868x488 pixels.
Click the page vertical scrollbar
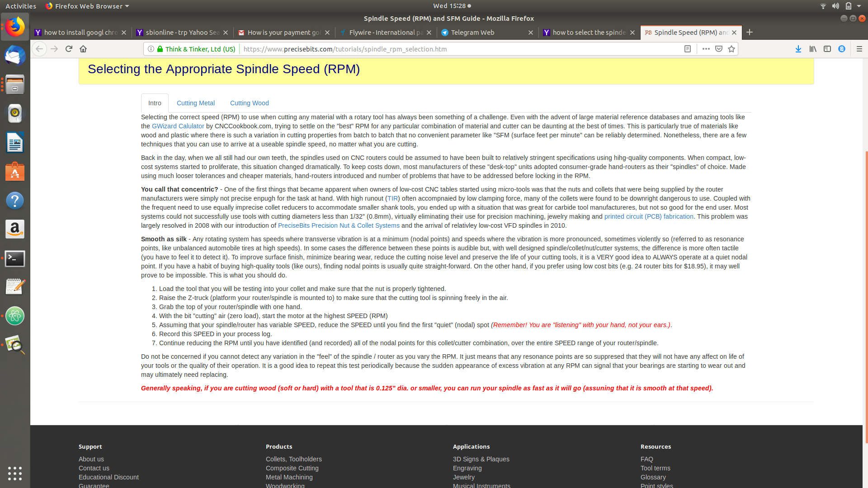[866, 294]
